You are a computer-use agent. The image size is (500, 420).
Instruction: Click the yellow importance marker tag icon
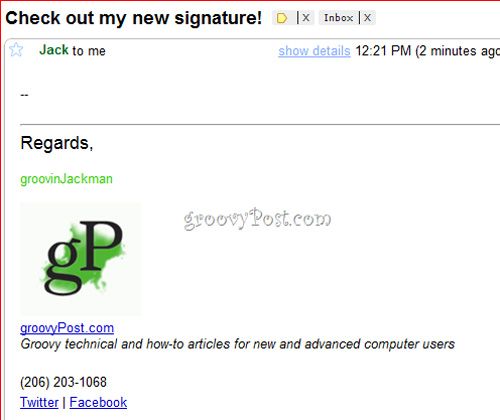[x=282, y=18]
